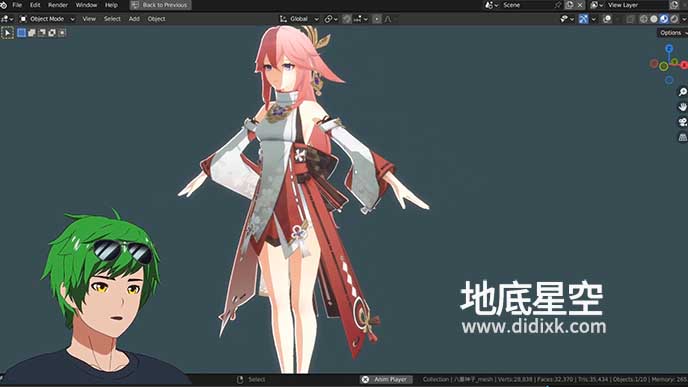The image size is (688, 387).
Task: Open the scene browse icon dropdown
Action: 491,5
